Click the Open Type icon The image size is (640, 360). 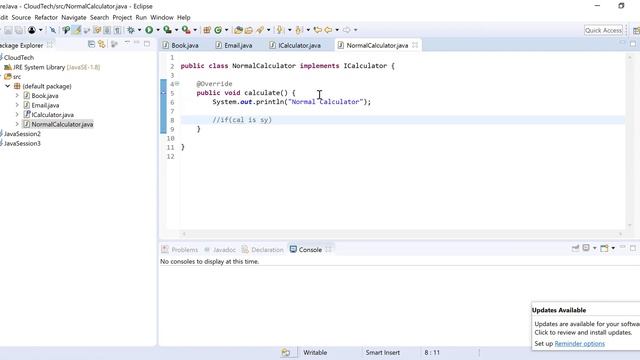[238, 30]
